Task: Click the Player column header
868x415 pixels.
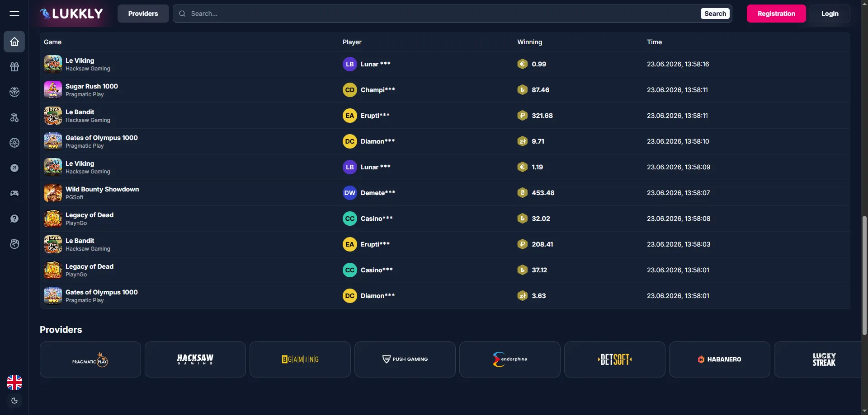Action: click(x=352, y=42)
